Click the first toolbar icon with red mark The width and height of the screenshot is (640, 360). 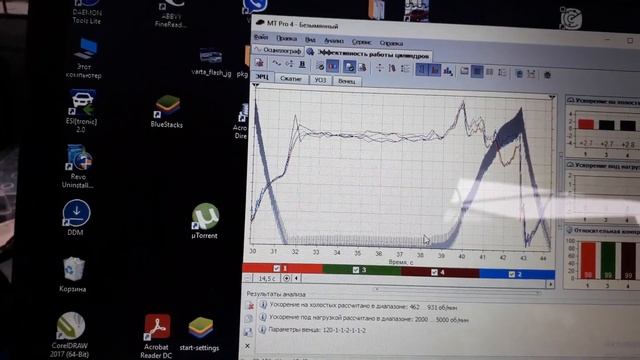(x=259, y=62)
